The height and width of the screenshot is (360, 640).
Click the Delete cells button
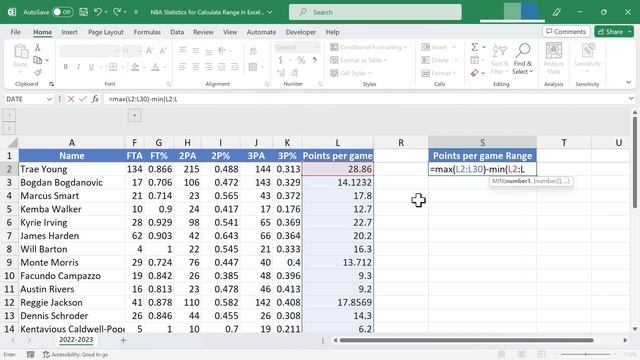(x=438, y=60)
